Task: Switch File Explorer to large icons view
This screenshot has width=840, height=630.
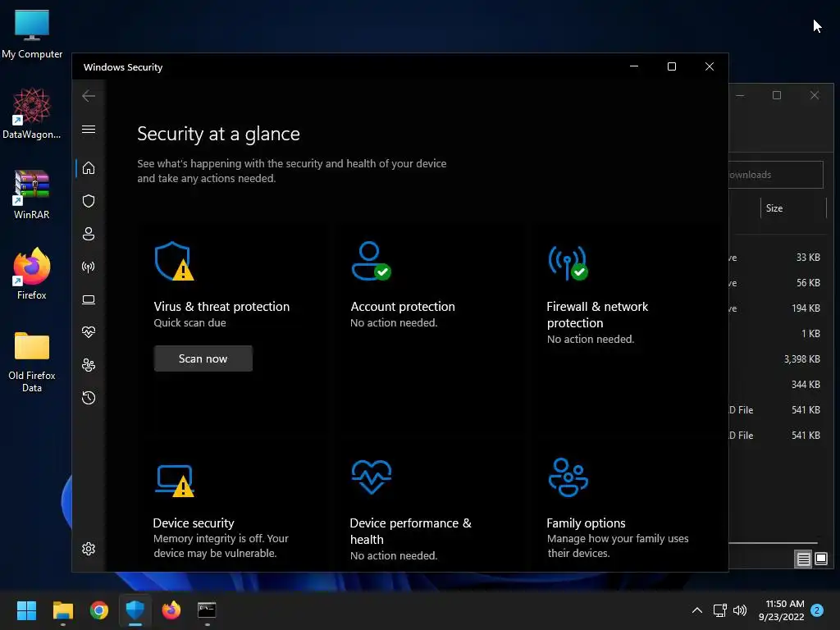Action: (821, 559)
